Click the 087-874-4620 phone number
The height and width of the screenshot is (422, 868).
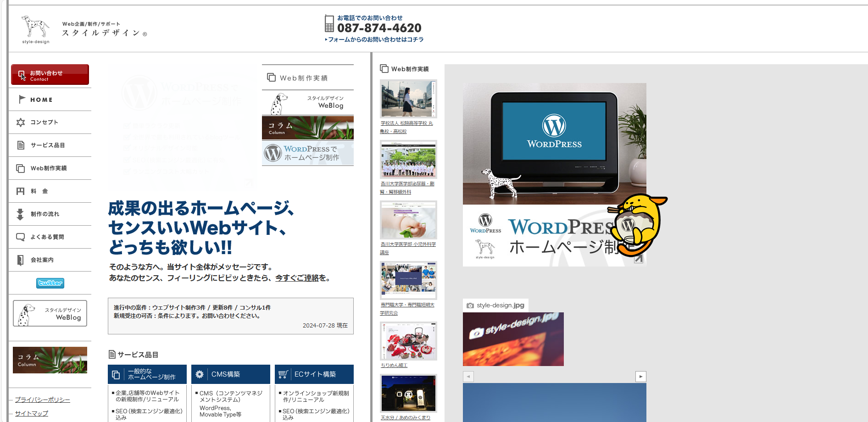coord(379,28)
